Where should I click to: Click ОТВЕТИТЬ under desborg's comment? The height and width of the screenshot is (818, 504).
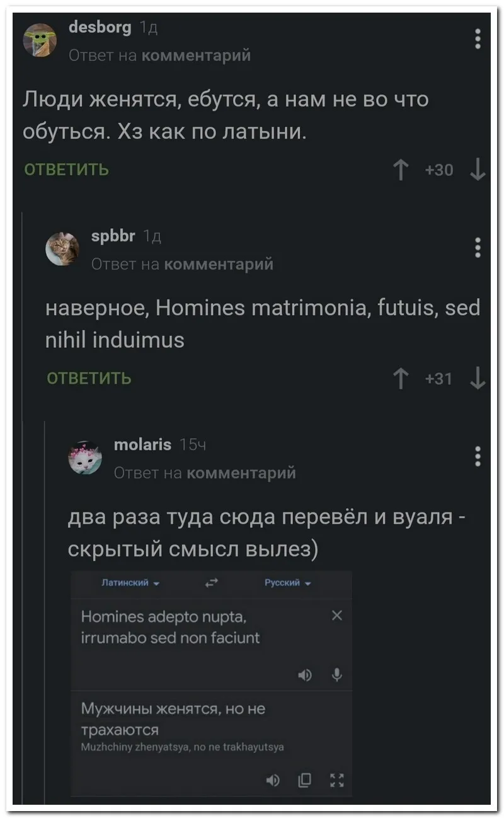tap(66, 170)
